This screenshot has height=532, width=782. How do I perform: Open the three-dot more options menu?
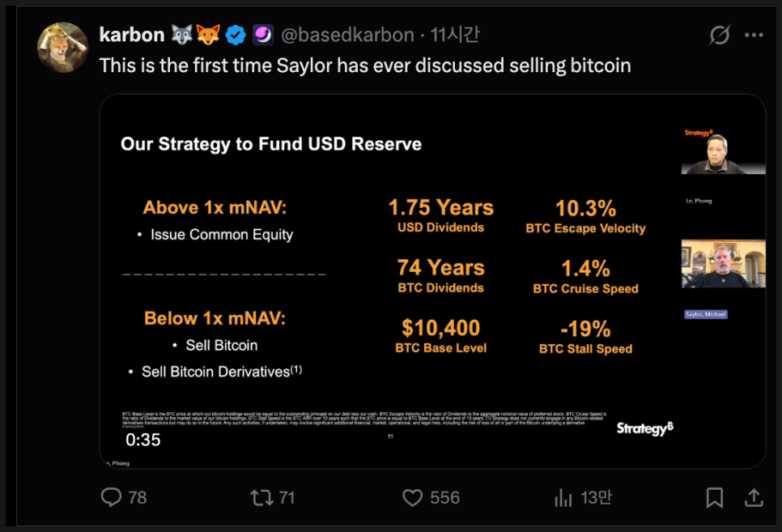(754, 36)
